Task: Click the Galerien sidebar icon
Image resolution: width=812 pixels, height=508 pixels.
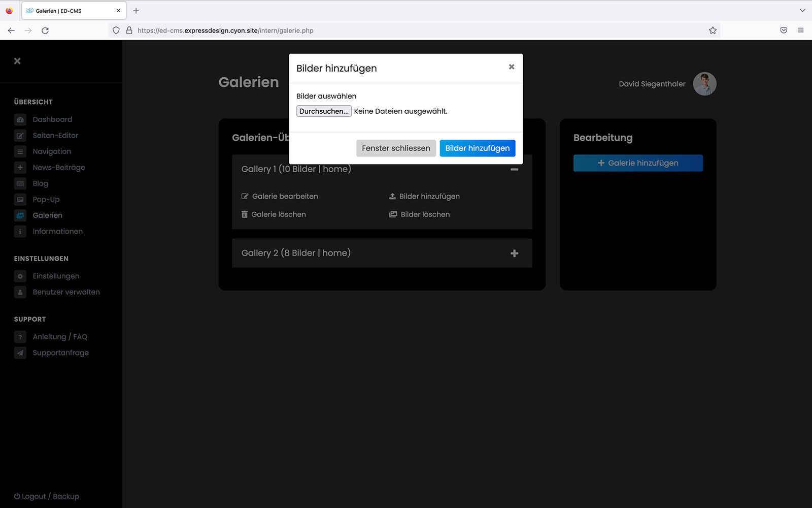Action: click(20, 215)
